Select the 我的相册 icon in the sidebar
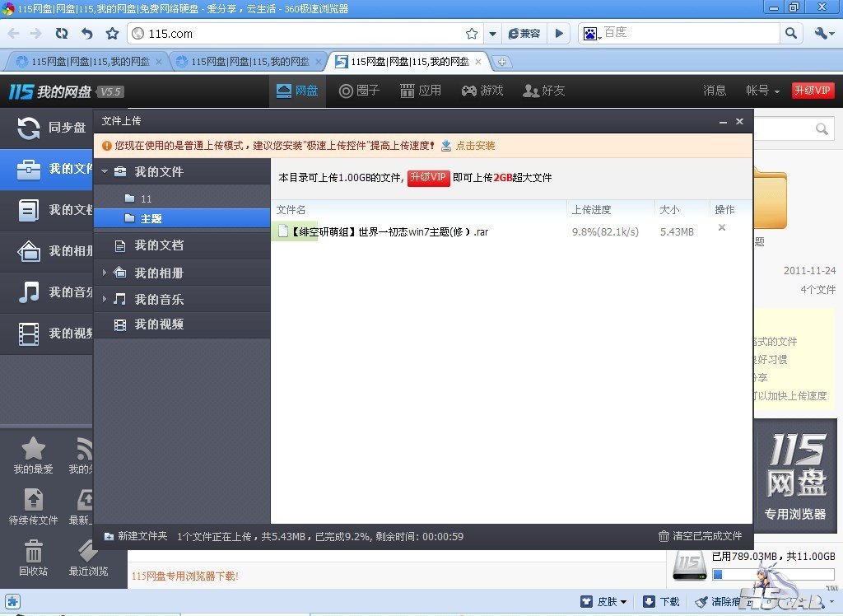843x616 pixels. tap(29, 251)
